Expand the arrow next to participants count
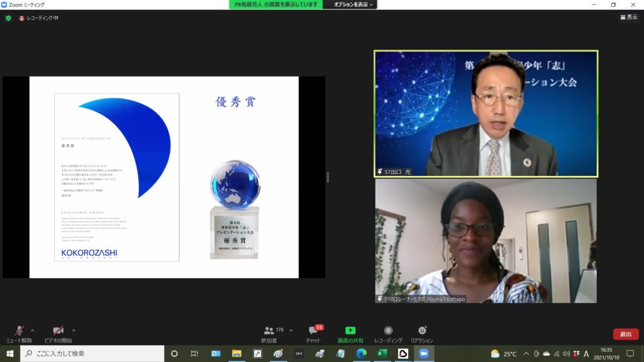644x362 pixels. [x=291, y=331]
